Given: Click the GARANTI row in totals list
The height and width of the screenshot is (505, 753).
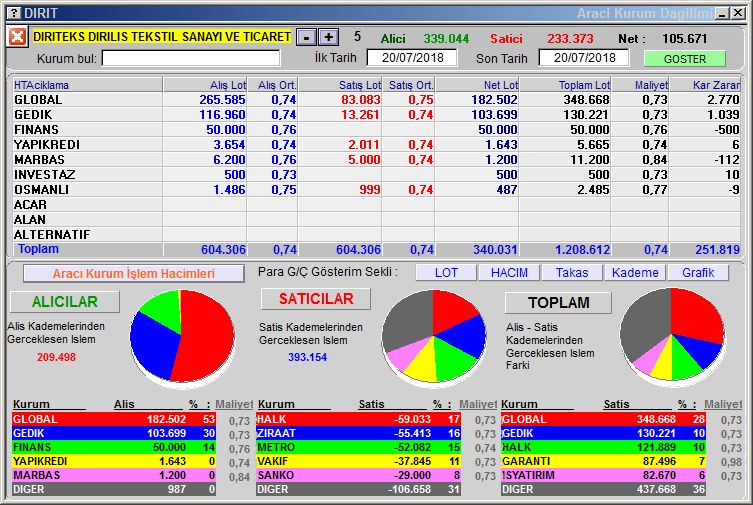Looking at the screenshot, I should click(603, 461).
